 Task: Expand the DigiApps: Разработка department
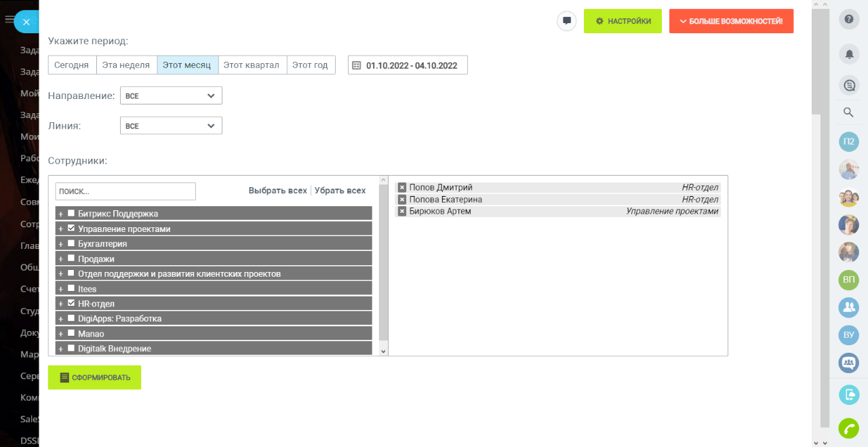(x=60, y=319)
